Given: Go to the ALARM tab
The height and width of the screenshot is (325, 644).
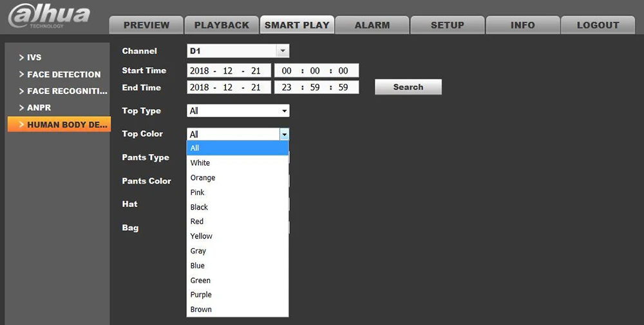Looking at the screenshot, I should (372, 25).
